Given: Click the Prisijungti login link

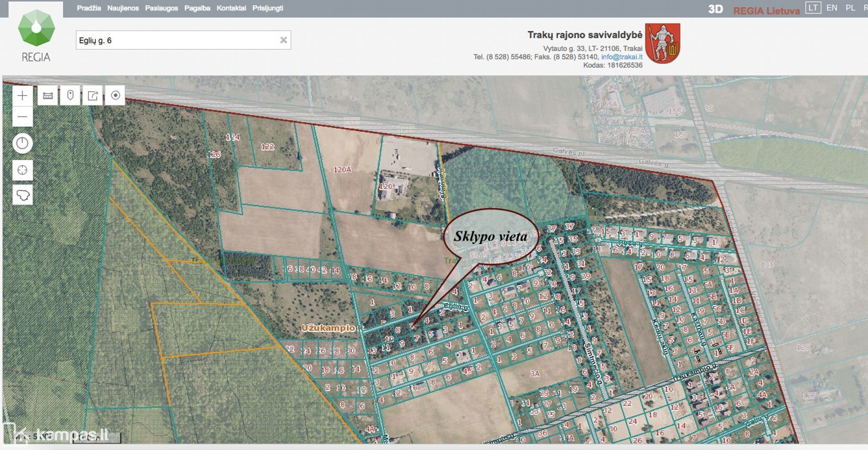Looking at the screenshot, I should pyautogui.click(x=268, y=8).
